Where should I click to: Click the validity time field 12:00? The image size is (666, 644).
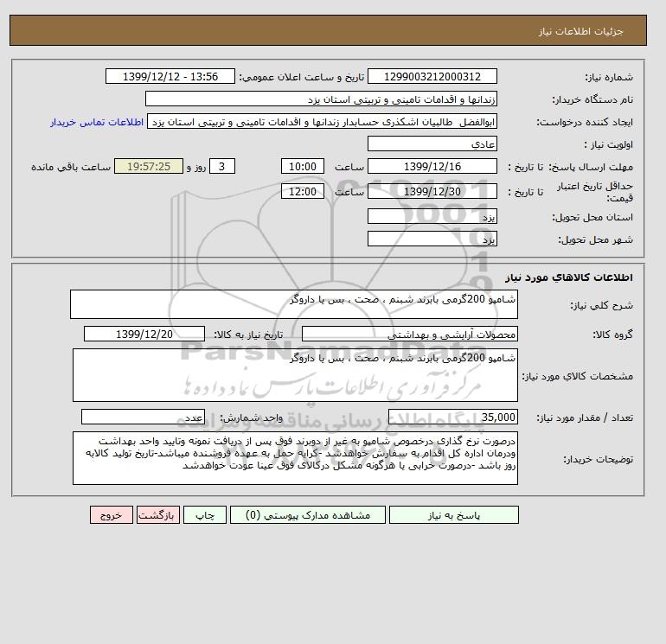(303, 191)
